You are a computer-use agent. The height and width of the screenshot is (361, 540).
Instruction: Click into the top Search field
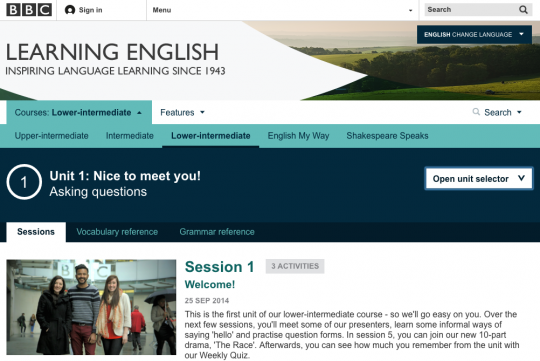(x=478, y=10)
